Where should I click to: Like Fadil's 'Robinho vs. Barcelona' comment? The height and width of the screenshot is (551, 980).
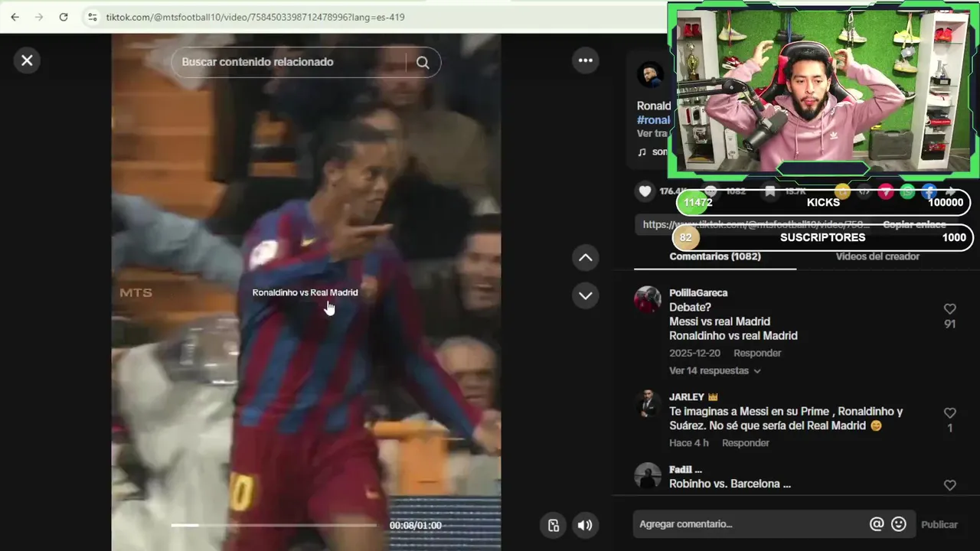pyautogui.click(x=950, y=485)
